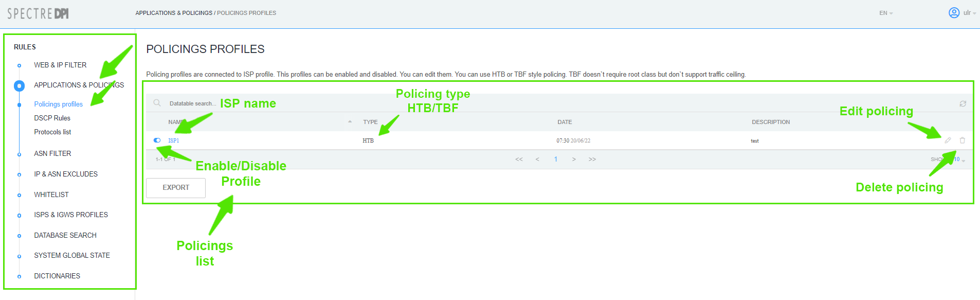Open the ISP1 profile link
980x300 pixels.
pyautogui.click(x=174, y=140)
